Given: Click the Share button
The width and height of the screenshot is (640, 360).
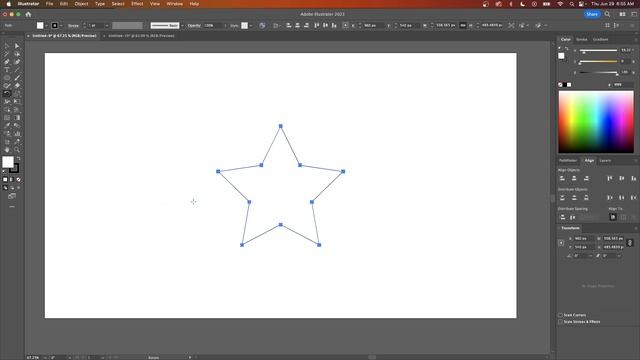Looking at the screenshot, I should click(592, 14).
